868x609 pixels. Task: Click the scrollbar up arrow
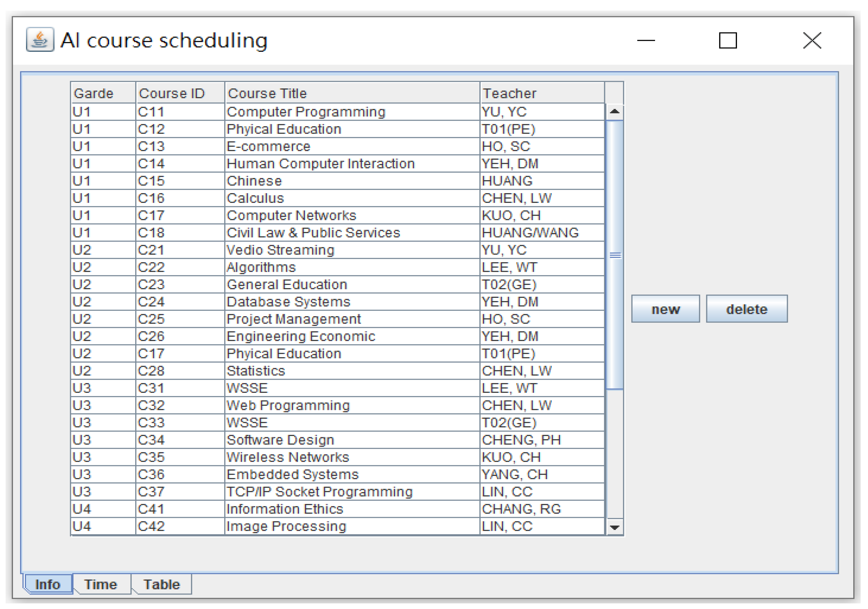pos(614,112)
